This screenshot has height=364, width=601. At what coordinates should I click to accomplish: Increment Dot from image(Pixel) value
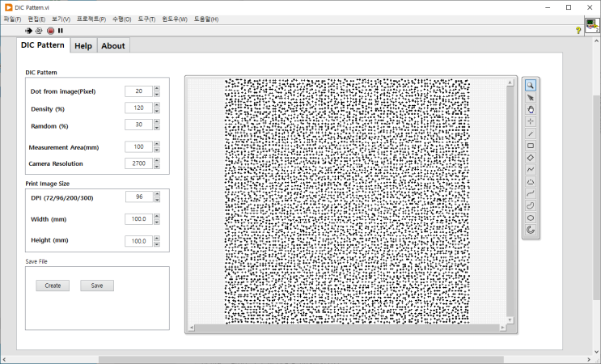(157, 88)
